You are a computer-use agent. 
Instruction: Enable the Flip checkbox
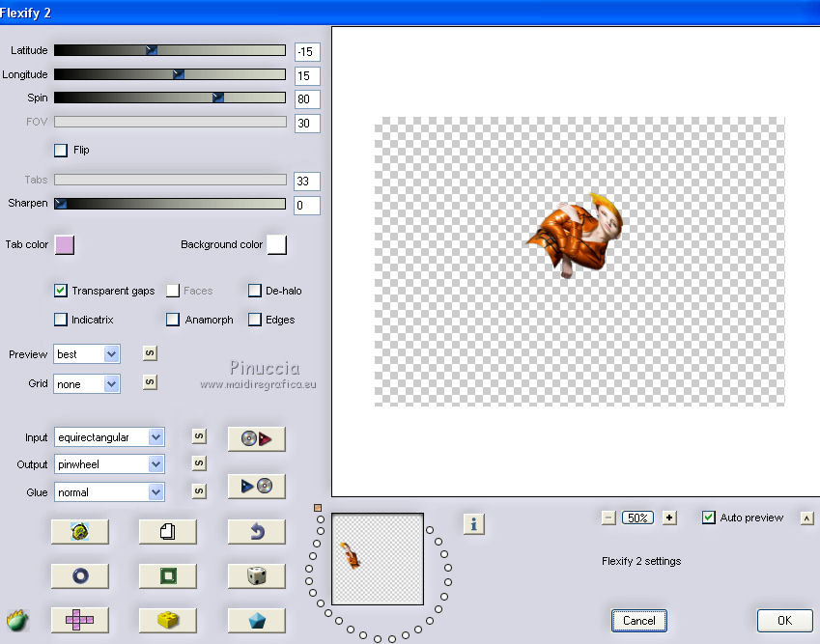coord(61,150)
